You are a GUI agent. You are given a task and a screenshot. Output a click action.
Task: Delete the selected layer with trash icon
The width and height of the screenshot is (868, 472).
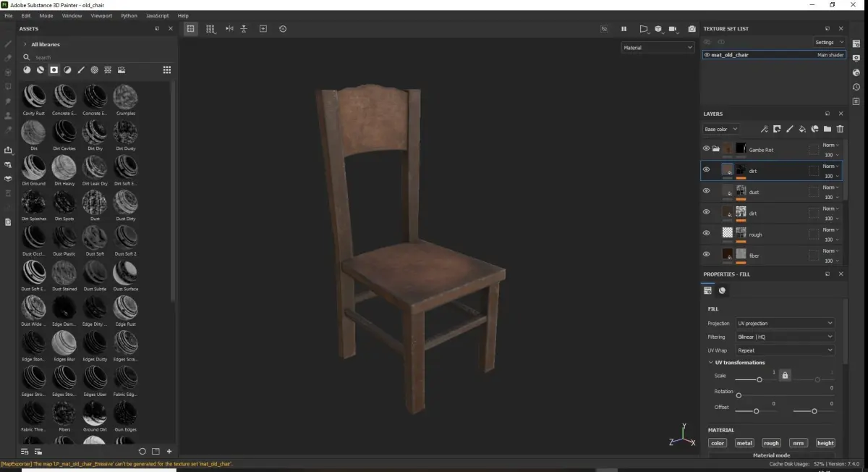click(x=840, y=129)
